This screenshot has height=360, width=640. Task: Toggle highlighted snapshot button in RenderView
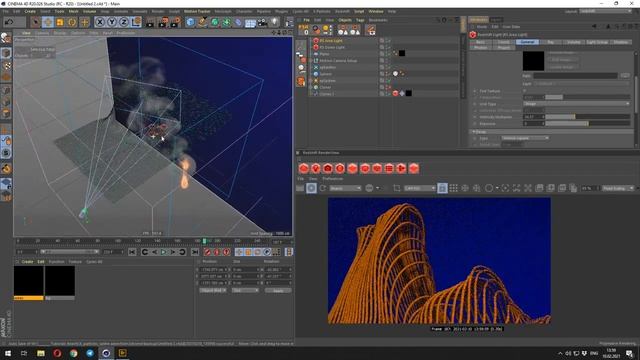(x=442, y=188)
